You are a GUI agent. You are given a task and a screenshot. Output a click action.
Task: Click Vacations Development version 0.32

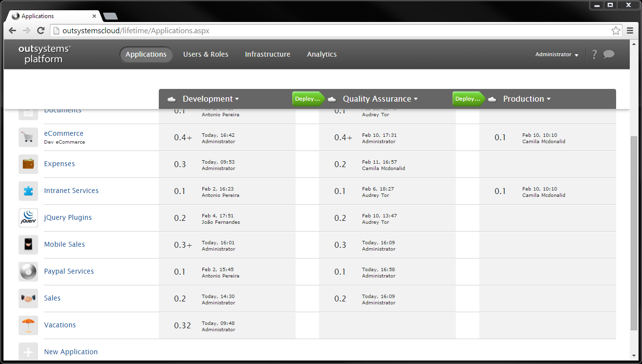183,325
